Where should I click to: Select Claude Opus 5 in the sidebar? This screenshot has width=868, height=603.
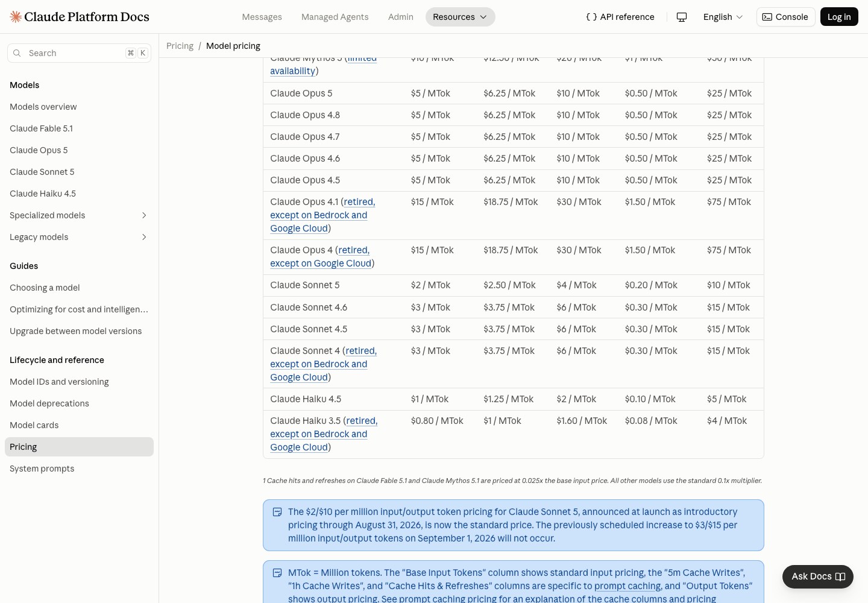pyautogui.click(x=79, y=150)
